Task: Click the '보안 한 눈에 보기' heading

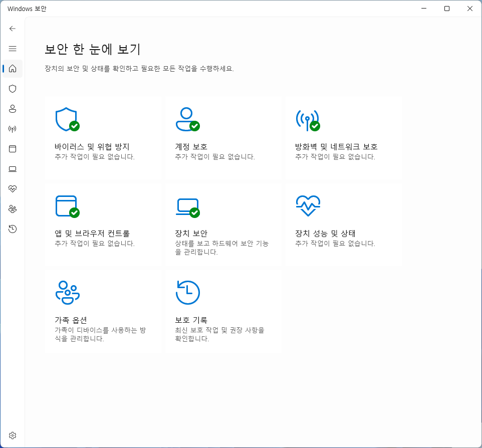Action: click(x=93, y=49)
